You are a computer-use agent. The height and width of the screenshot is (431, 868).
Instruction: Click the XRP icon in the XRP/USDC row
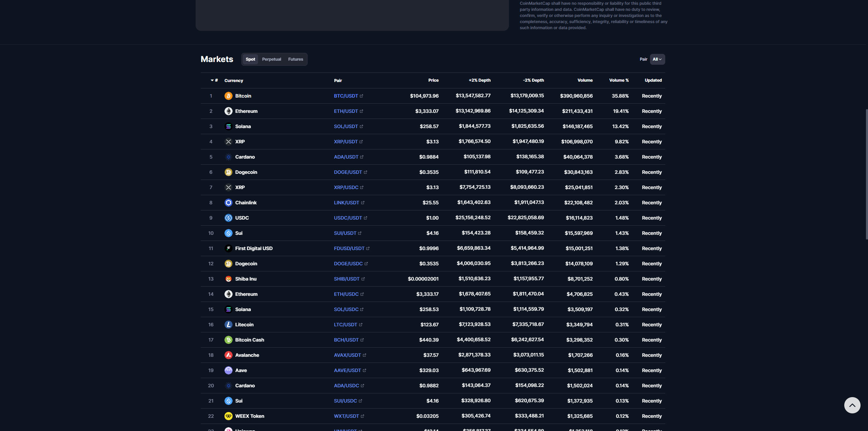228,187
